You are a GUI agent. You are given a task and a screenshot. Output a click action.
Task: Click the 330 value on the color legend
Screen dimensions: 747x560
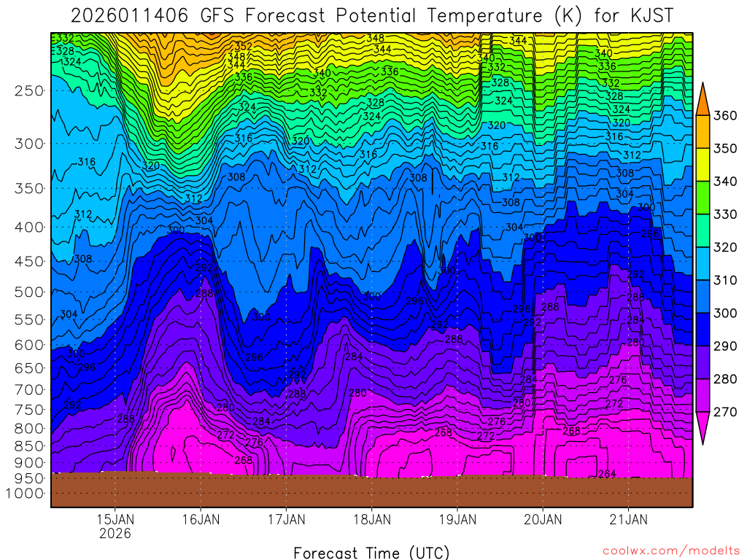coord(725,214)
